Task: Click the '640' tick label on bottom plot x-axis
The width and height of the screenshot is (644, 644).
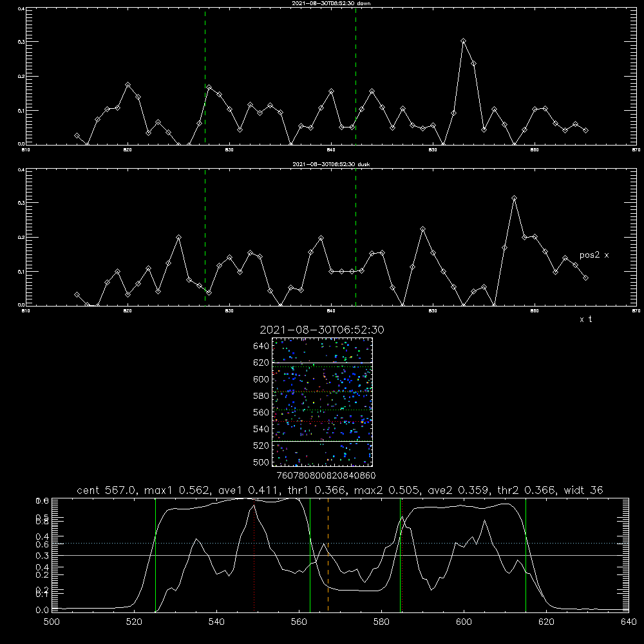Action: click(x=629, y=622)
